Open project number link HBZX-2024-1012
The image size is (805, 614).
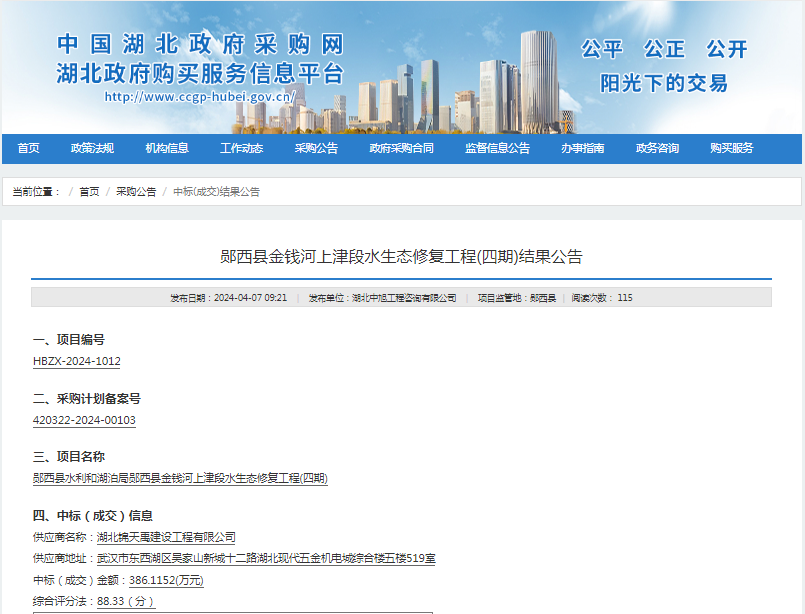click(75, 362)
